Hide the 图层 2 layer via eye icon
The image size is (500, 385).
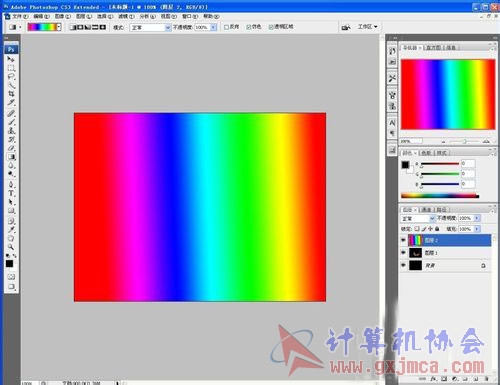(x=403, y=240)
